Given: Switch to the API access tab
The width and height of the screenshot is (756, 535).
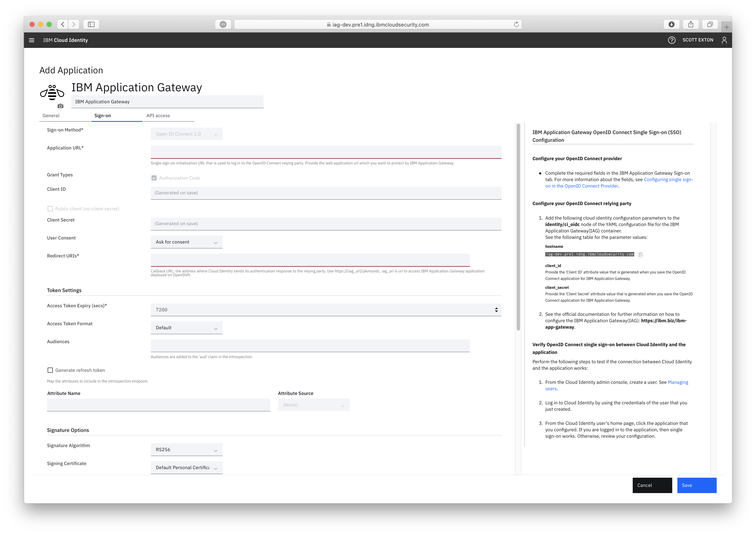Looking at the screenshot, I should click(x=158, y=115).
